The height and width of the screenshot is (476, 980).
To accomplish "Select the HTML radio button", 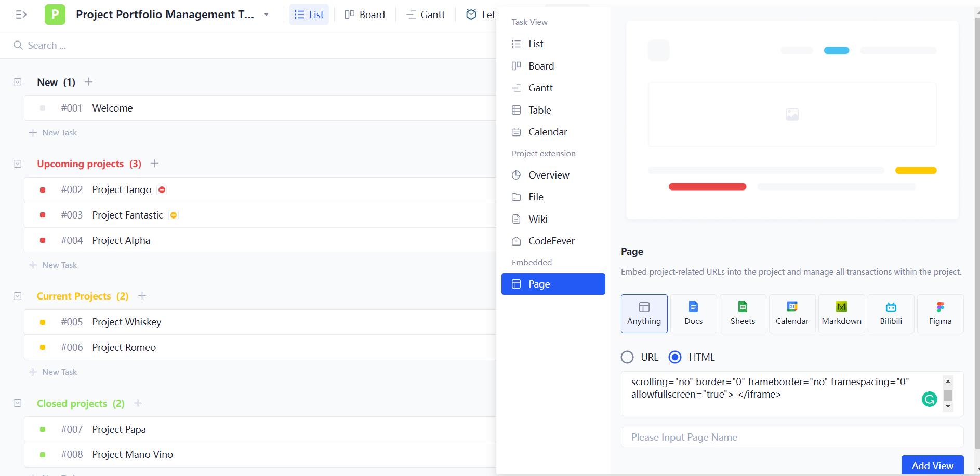I will (676, 357).
